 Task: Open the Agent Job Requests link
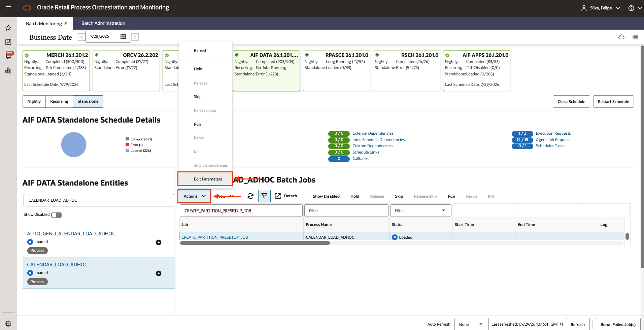click(x=554, y=140)
